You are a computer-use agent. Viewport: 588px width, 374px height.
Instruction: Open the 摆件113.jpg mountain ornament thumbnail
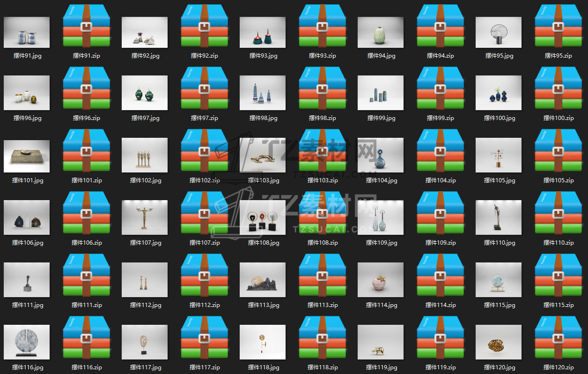coord(263,280)
